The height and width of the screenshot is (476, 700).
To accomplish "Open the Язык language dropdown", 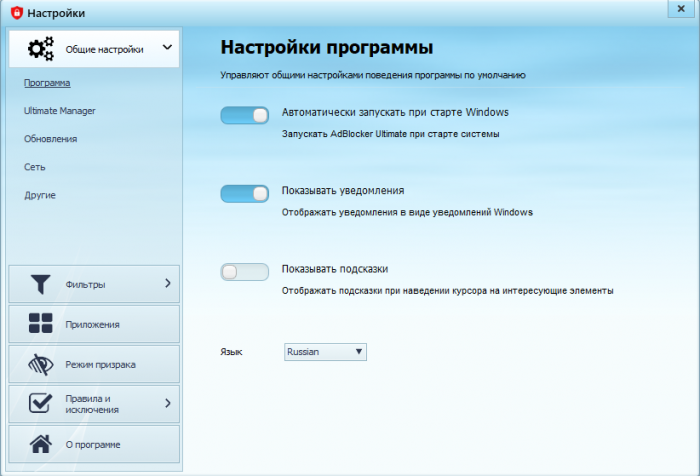I will click(326, 352).
